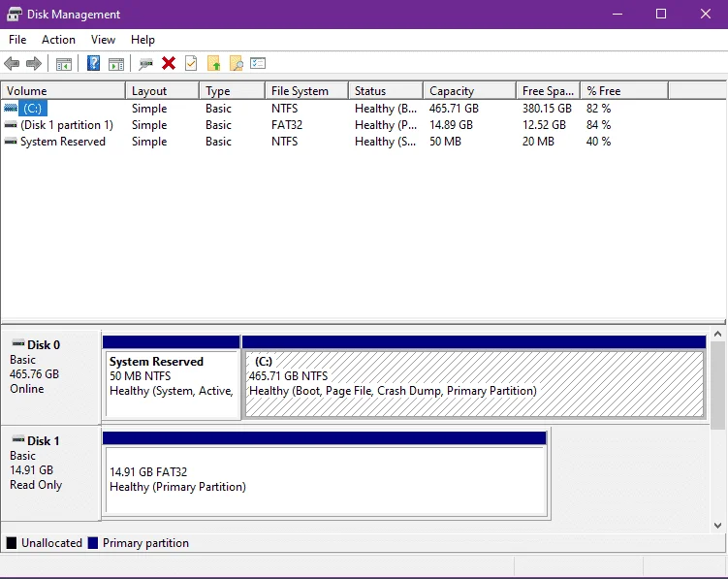Viewport: 728px width, 579px height.
Task: Click the drive icon beside Disk 1 partition 1
Action: (11, 125)
